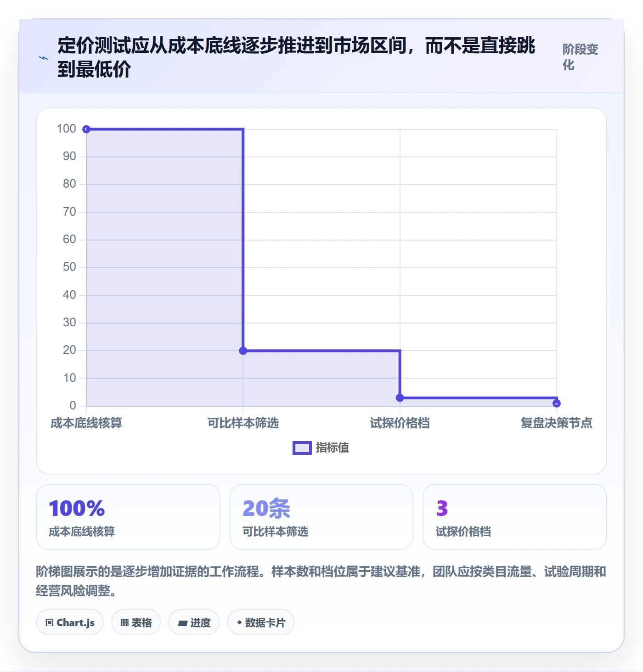The image size is (643, 672).
Task: Click the 指标值 legend label
Action: pos(333,448)
